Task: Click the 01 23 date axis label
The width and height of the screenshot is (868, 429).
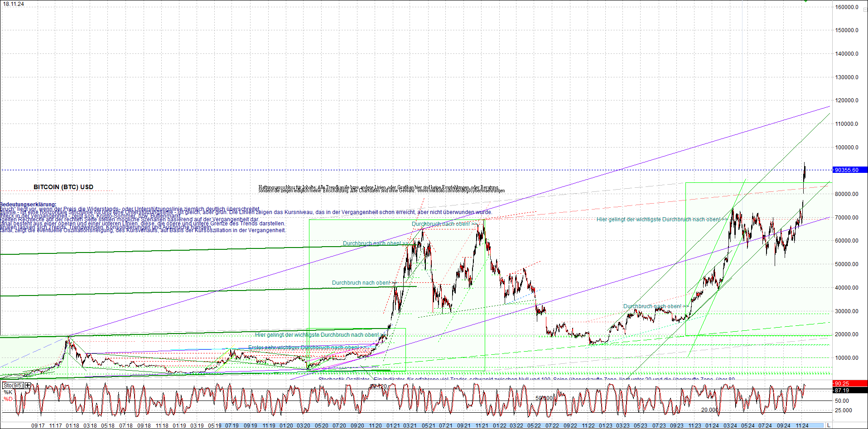Action: click(606, 426)
